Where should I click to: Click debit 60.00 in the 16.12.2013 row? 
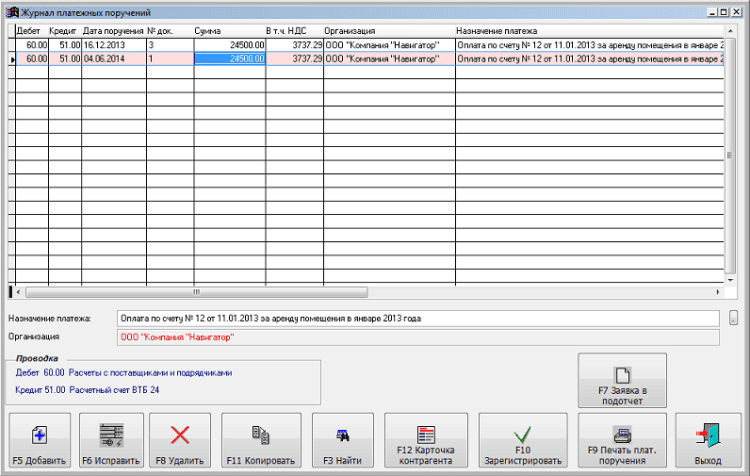pyautogui.click(x=32, y=45)
